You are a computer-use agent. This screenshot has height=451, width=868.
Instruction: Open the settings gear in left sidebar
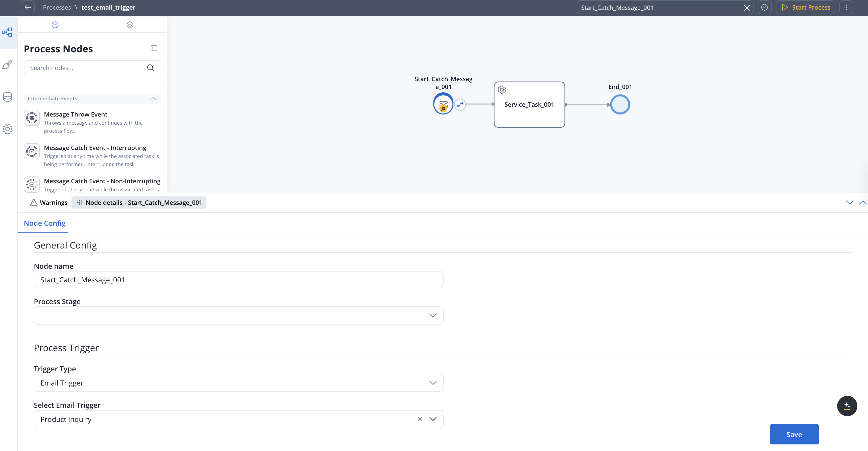click(x=7, y=129)
